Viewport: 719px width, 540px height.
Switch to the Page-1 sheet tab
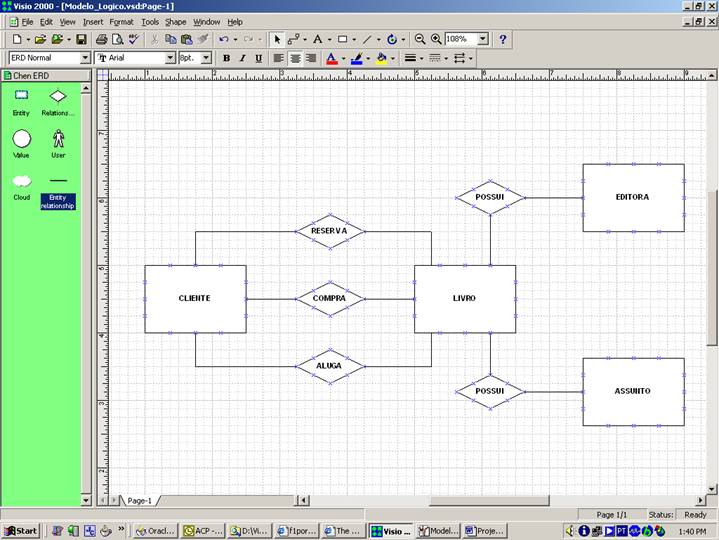click(139, 500)
